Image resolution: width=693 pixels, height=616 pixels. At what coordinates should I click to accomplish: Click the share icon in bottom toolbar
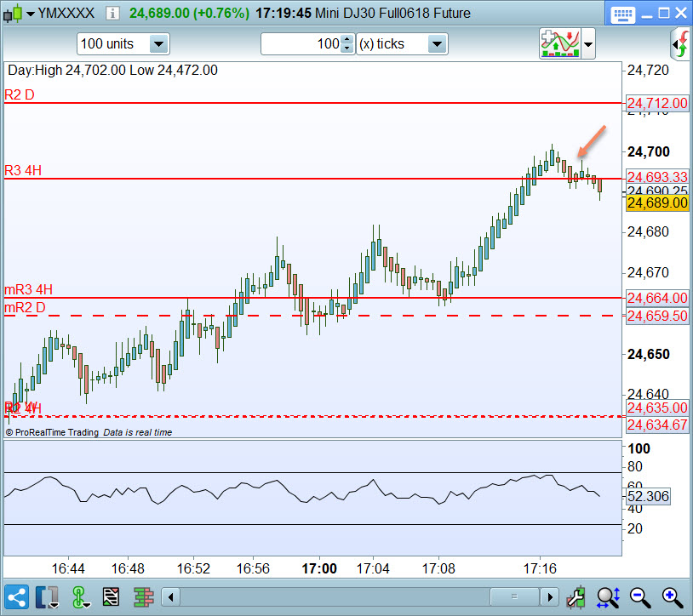coord(16,597)
